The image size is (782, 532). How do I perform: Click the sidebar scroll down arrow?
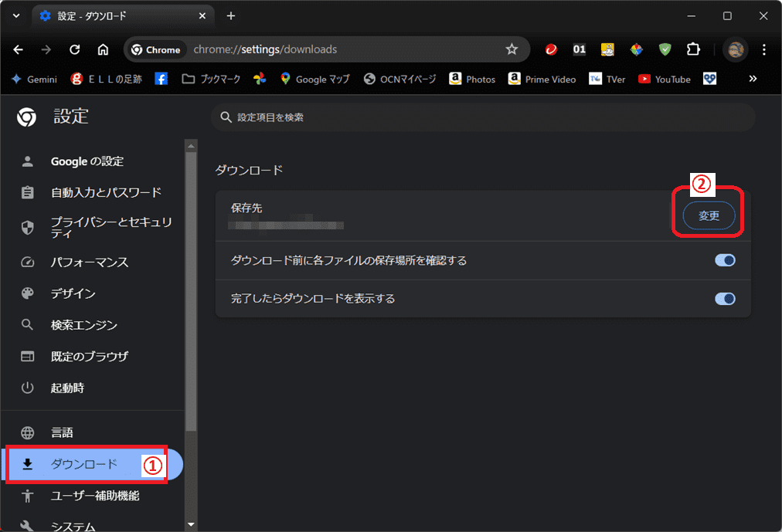coord(191,524)
